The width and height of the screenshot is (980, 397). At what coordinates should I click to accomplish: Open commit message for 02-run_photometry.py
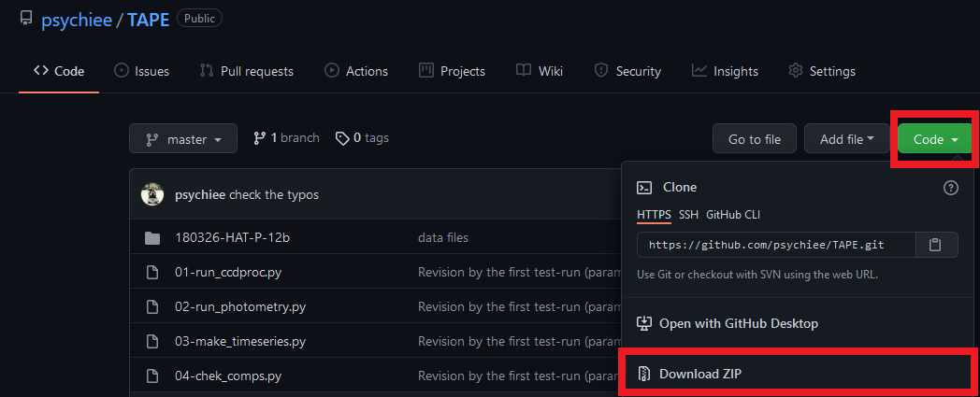click(x=519, y=307)
